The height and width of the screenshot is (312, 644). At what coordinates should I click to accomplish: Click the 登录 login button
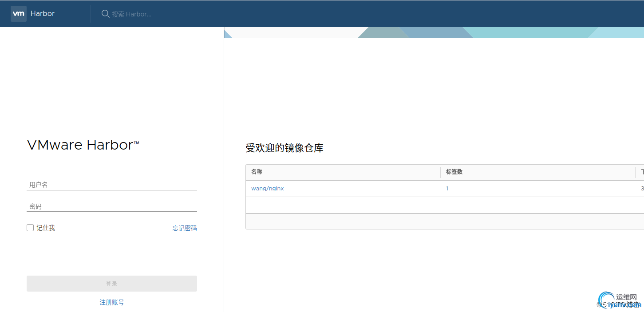112,284
